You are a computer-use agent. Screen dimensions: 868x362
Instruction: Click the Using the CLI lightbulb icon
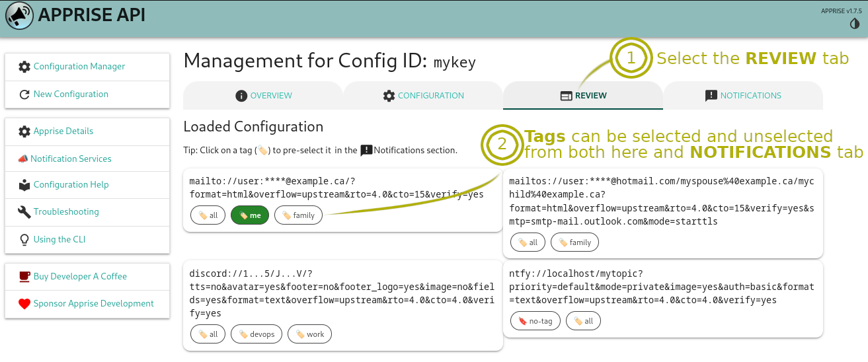24,240
